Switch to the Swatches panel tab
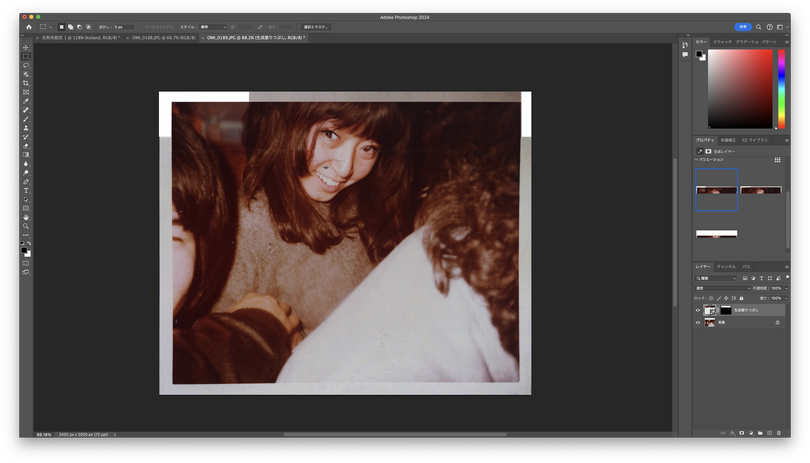 click(722, 42)
